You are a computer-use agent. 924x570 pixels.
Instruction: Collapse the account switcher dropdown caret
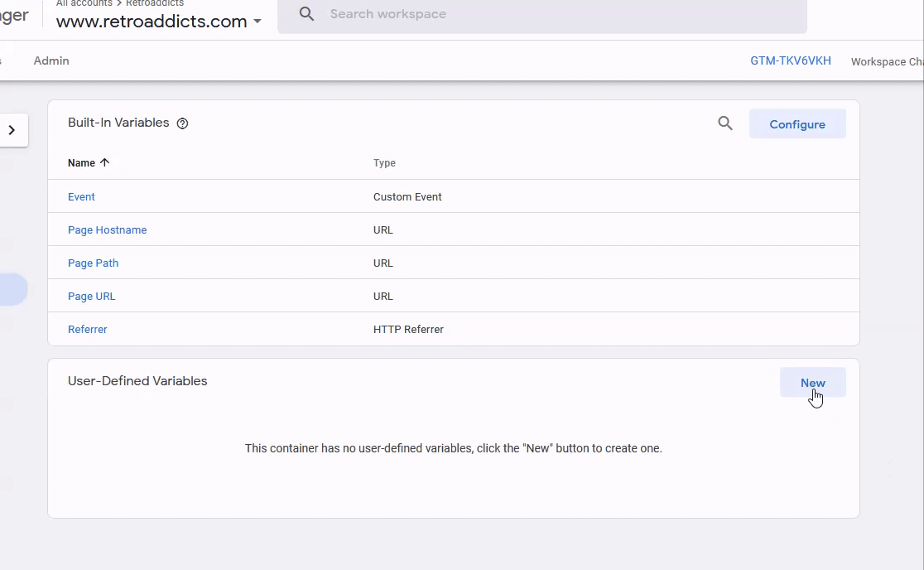tap(257, 22)
